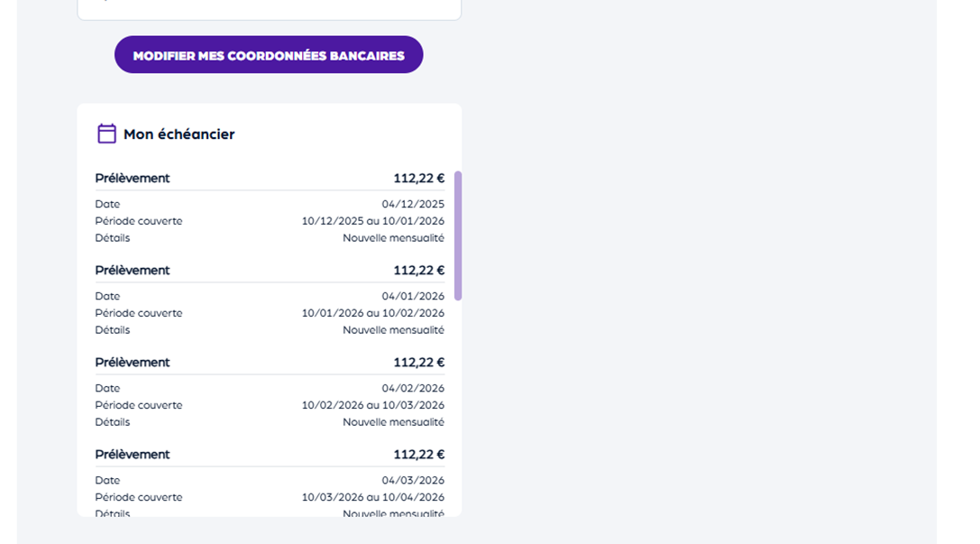The height and width of the screenshot is (544, 980).
Task: Click the calendar icon beside Mon échéancier
Action: click(x=106, y=134)
